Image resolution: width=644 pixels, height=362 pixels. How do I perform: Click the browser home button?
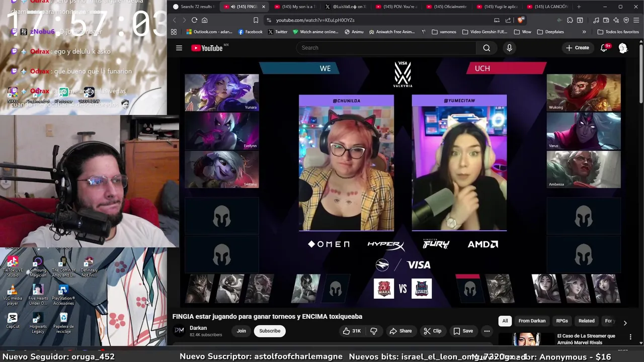tap(204, 20)
